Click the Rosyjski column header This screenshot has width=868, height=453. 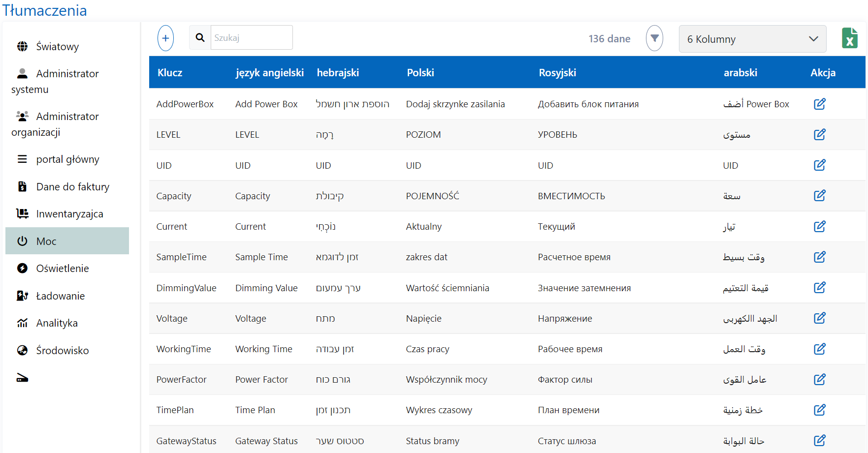pyautogui.click(x=557, y=73)
